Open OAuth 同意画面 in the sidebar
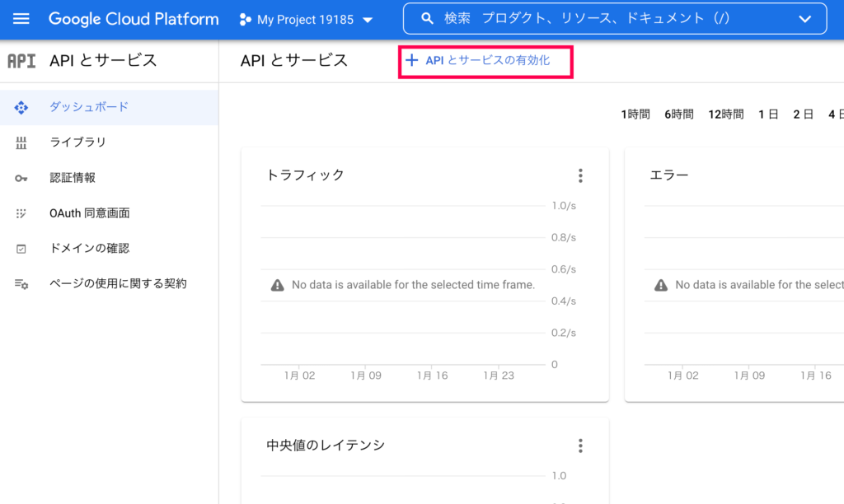The height and width of the screenshot is (504, 844). [x=110, y=213]
